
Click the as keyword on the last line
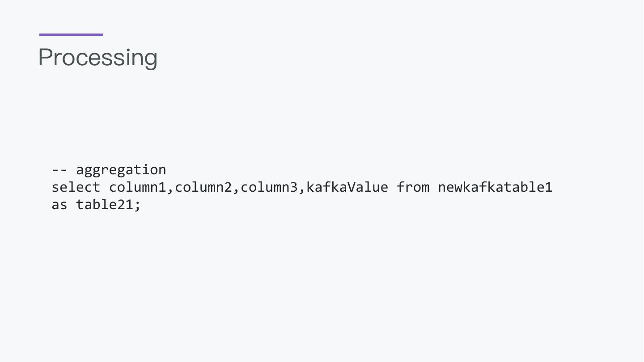pos(59,205)
